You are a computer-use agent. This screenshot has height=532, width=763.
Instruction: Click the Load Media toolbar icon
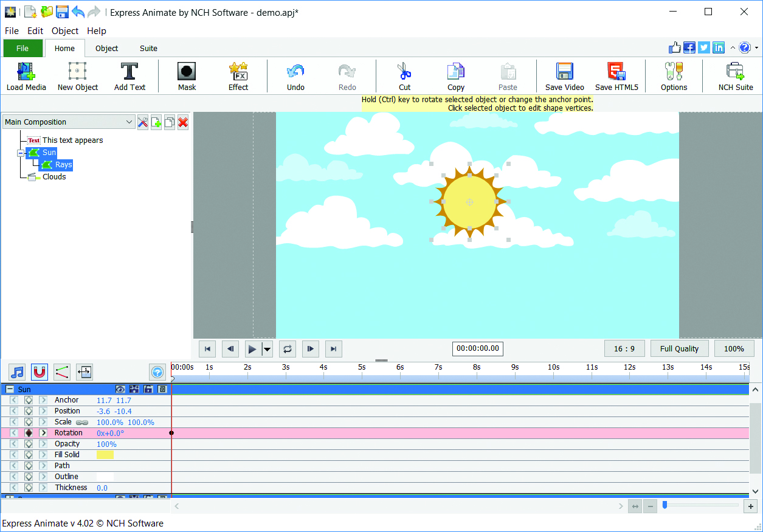coord(26,72)
